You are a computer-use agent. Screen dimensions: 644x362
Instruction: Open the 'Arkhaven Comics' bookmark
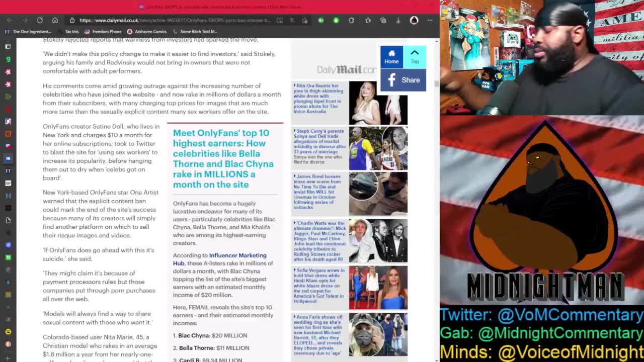[x=147, y=31]
